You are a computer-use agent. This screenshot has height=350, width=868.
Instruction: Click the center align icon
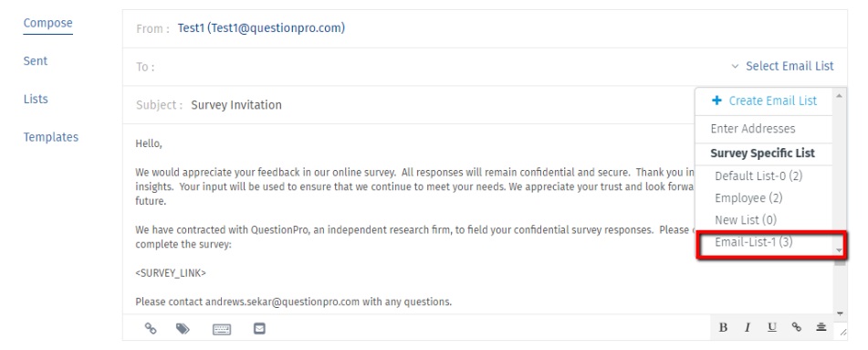coord(821,327)
